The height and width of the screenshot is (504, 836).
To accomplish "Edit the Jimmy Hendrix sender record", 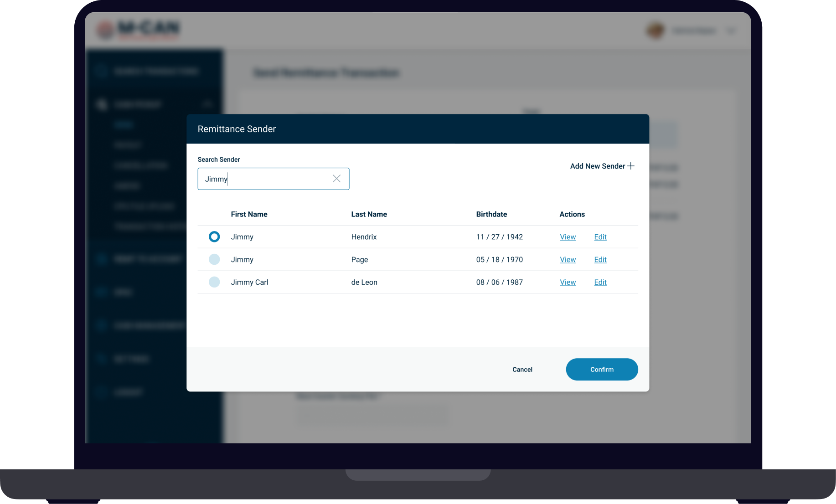I will click(600, 237).
